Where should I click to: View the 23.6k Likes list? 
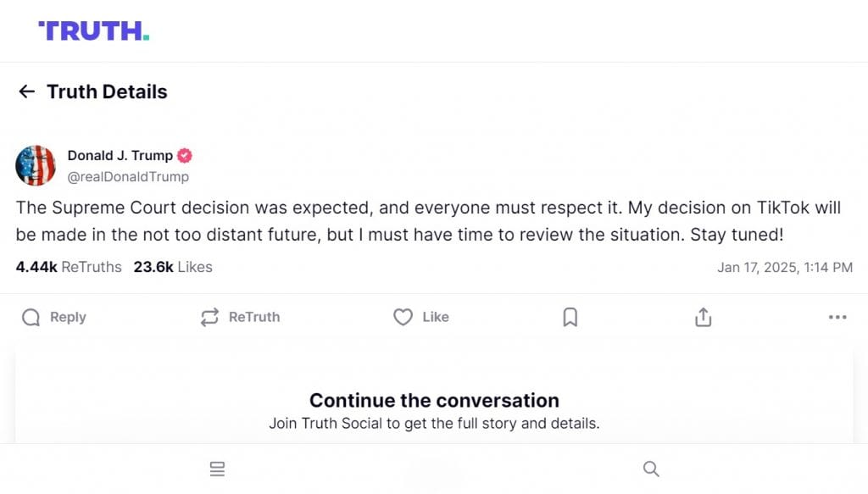[173, 267]
